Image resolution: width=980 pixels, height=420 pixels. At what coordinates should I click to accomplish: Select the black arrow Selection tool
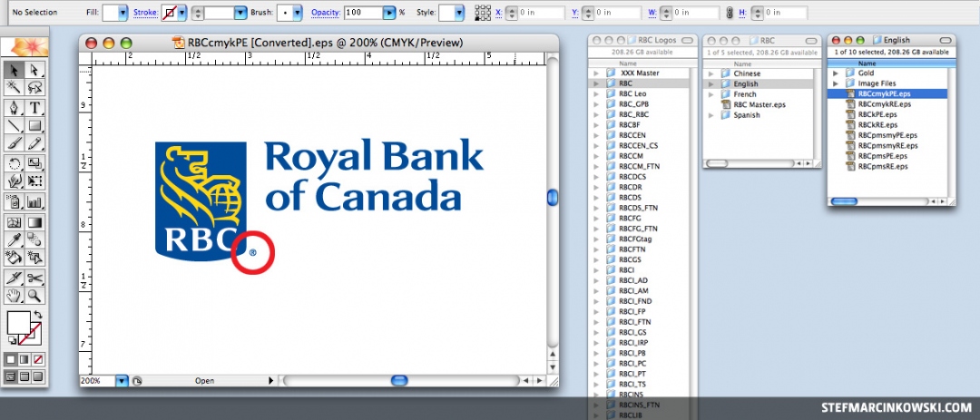click(x=15, y=69)
